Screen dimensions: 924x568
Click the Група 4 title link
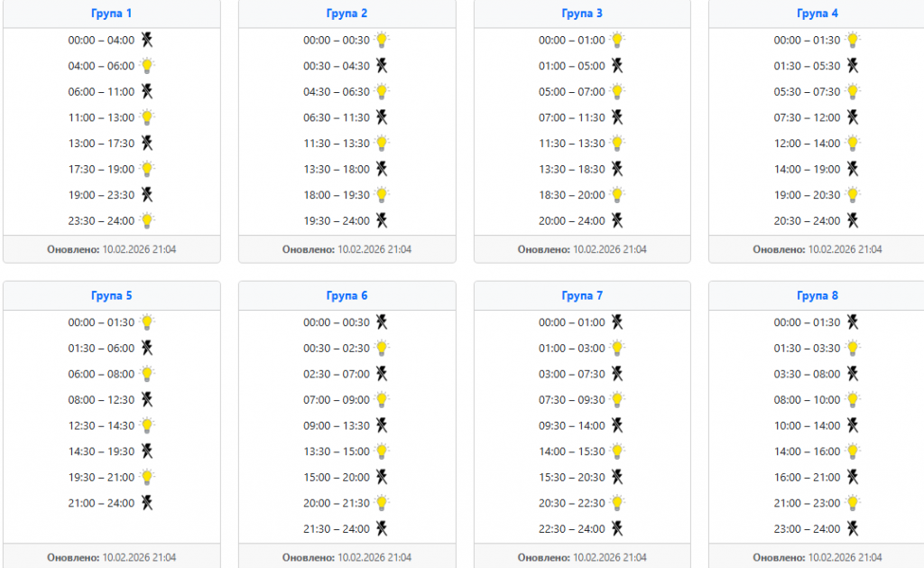pos(818,14)
